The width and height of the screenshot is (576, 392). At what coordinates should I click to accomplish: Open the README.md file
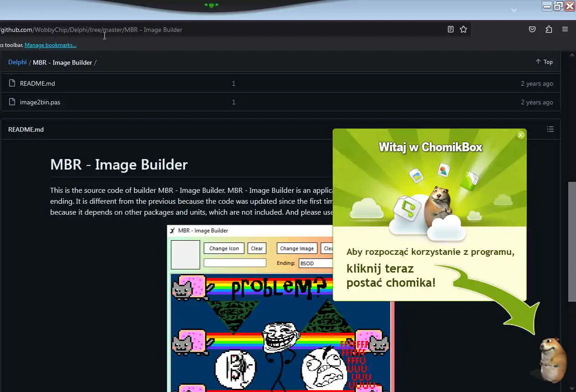[x=37, y=83]
